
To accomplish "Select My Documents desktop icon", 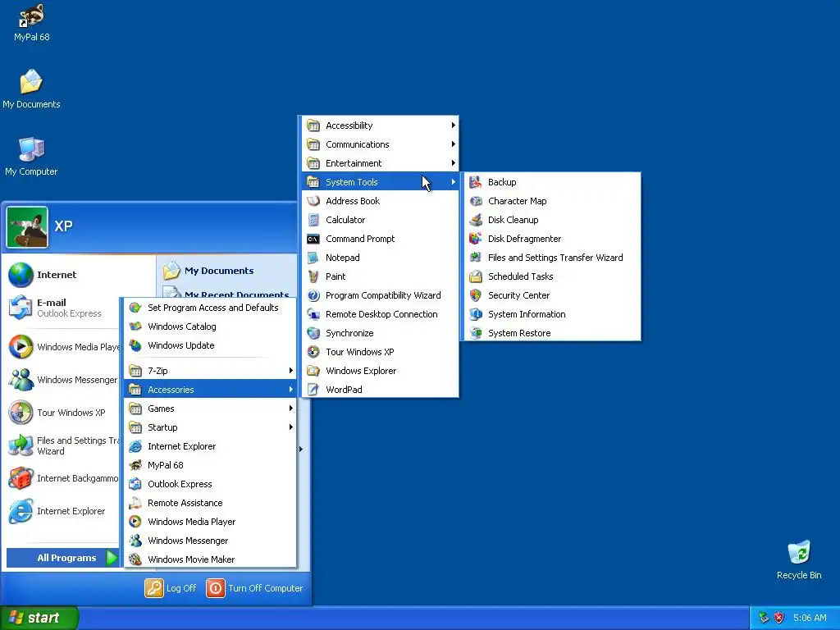I will (31, 89).
